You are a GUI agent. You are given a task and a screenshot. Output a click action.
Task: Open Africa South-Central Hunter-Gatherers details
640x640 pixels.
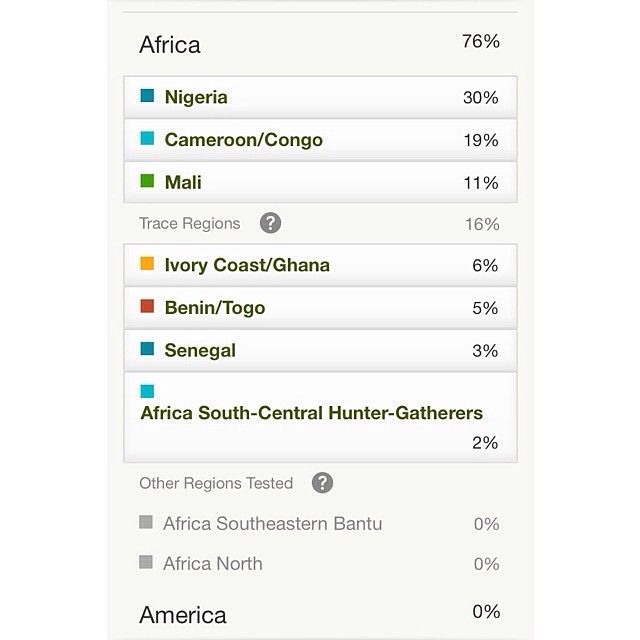320,417
